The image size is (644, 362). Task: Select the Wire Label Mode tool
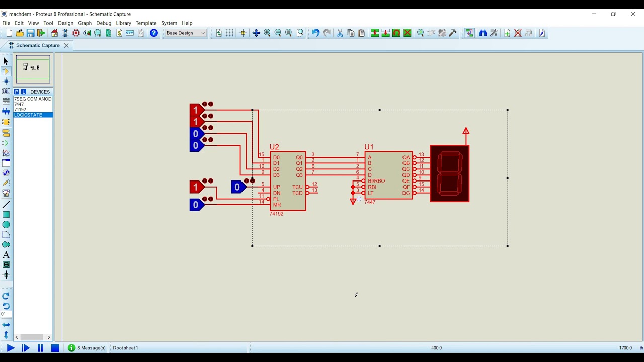6,92
